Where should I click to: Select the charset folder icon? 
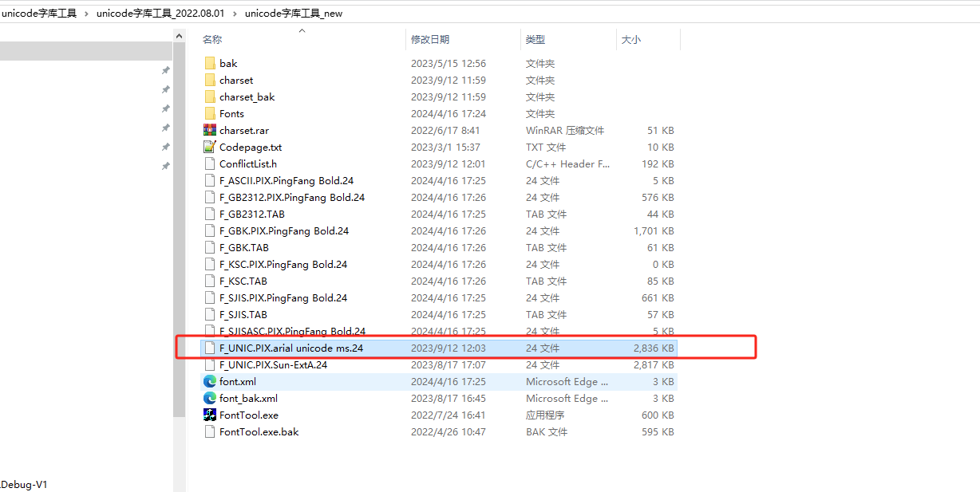(x=210, y=80)
